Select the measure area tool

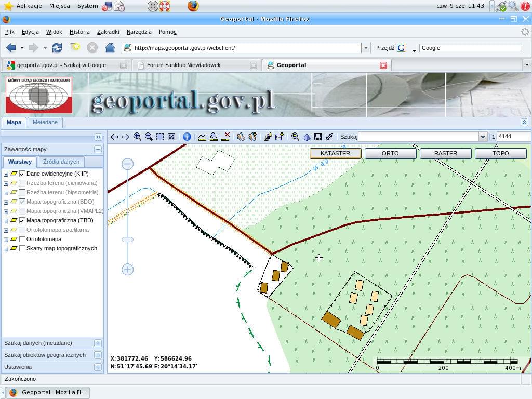pyautogui.click(x=214, y=137)
